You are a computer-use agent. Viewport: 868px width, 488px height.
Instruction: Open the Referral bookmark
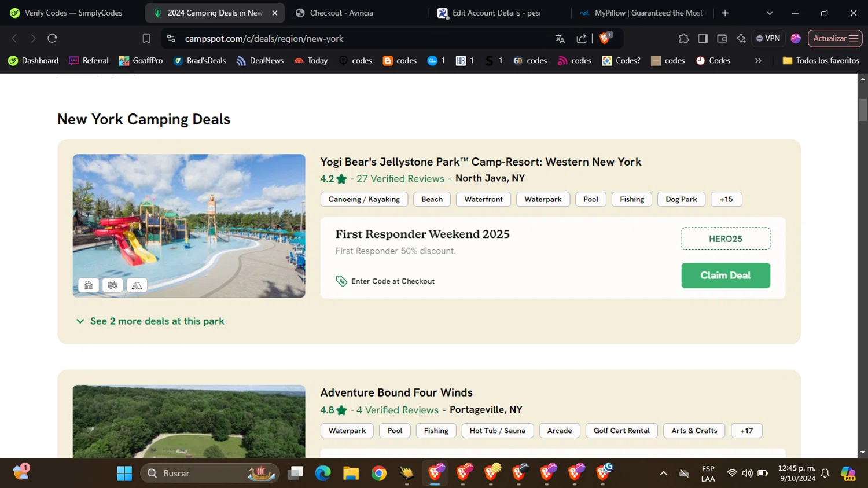point(89,60)
